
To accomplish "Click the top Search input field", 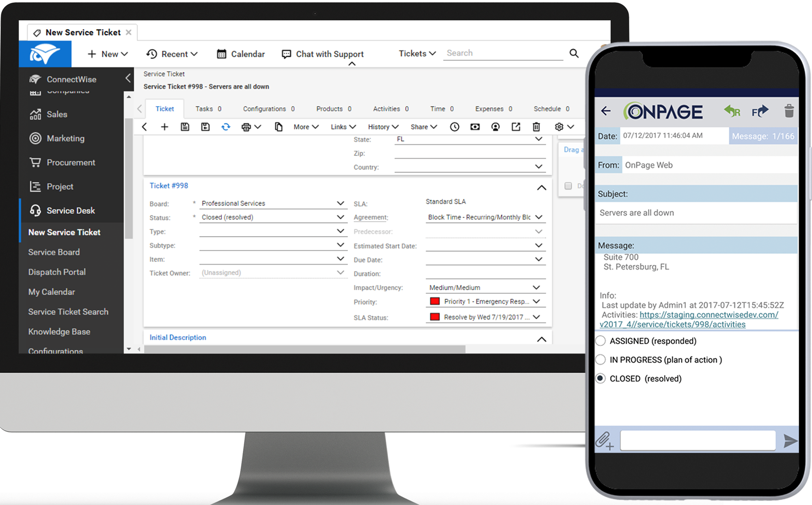I will pyautogui.click(x=503, y=53).
